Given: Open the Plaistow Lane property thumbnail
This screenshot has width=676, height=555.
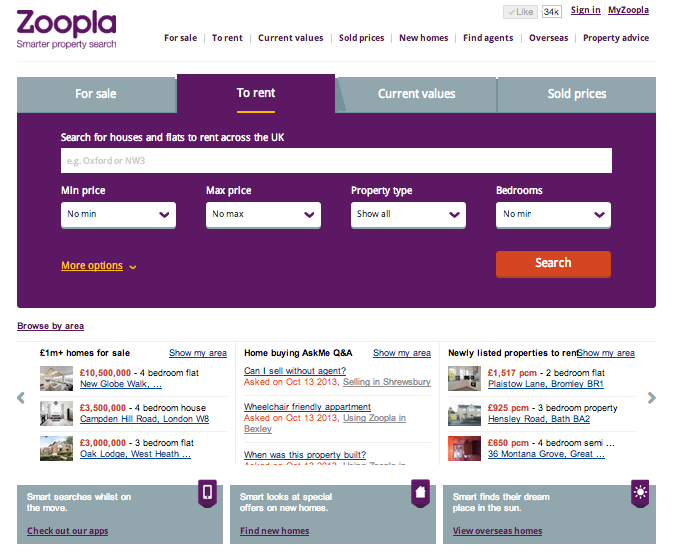Looking at the screenshot, I should (464, 378).
